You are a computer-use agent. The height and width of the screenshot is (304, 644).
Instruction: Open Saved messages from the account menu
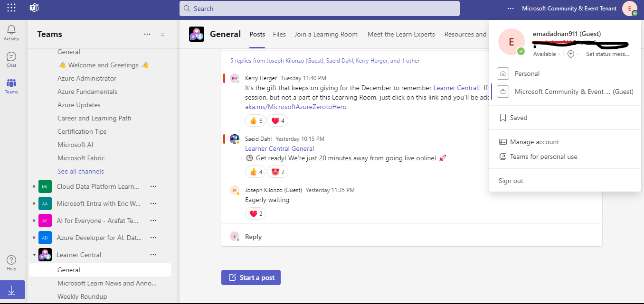(518, 117)
